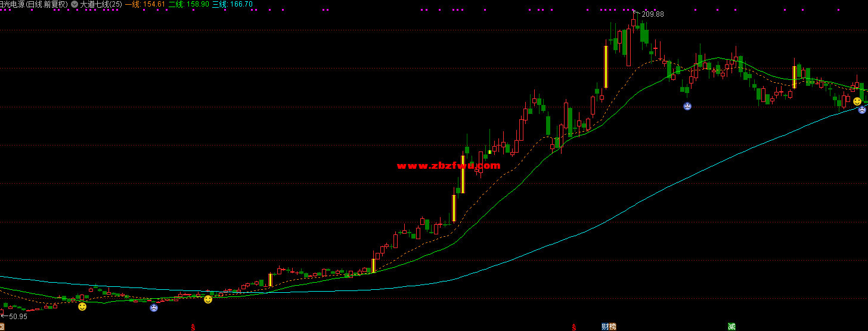
Task: Click the rightmost yellow smiley signal
Action: [857, 101]
